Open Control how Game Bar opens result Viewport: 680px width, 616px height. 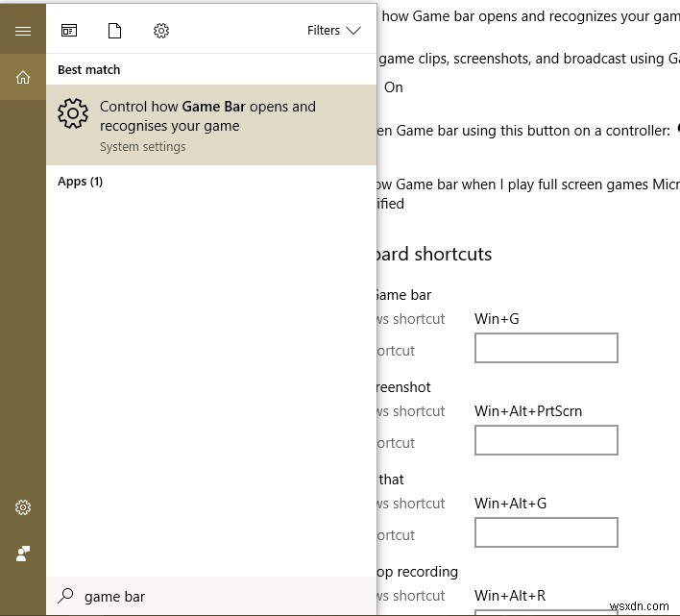[x=211, y=125]
